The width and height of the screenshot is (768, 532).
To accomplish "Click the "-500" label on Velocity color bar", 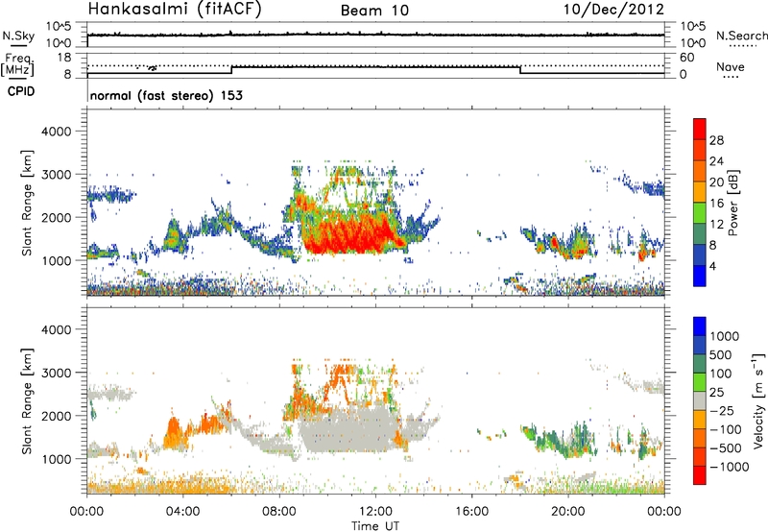I will pos(726,447).
